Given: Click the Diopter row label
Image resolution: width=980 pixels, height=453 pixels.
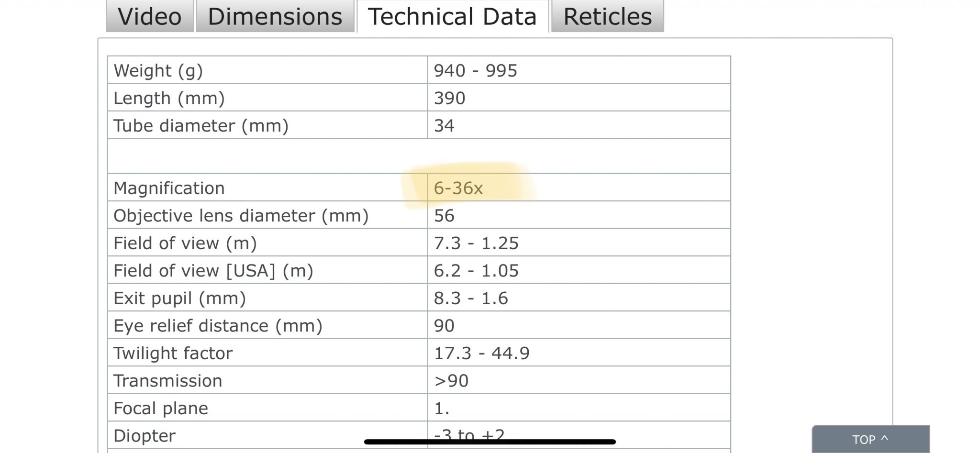Looking at the screenshot, I should coord(145,436).
